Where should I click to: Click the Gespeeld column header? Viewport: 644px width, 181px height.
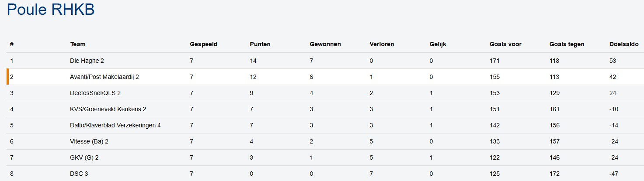pyautogui.click(x=203, y=44)
